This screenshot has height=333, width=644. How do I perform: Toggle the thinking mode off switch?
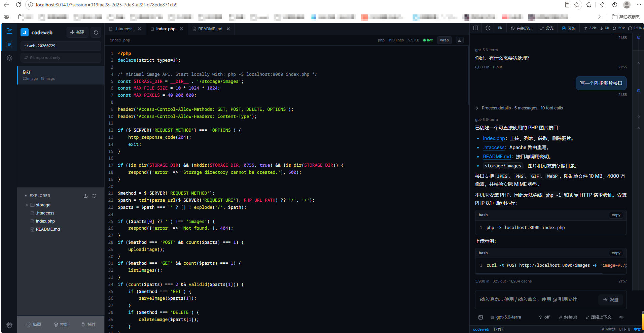coord(544,317)
